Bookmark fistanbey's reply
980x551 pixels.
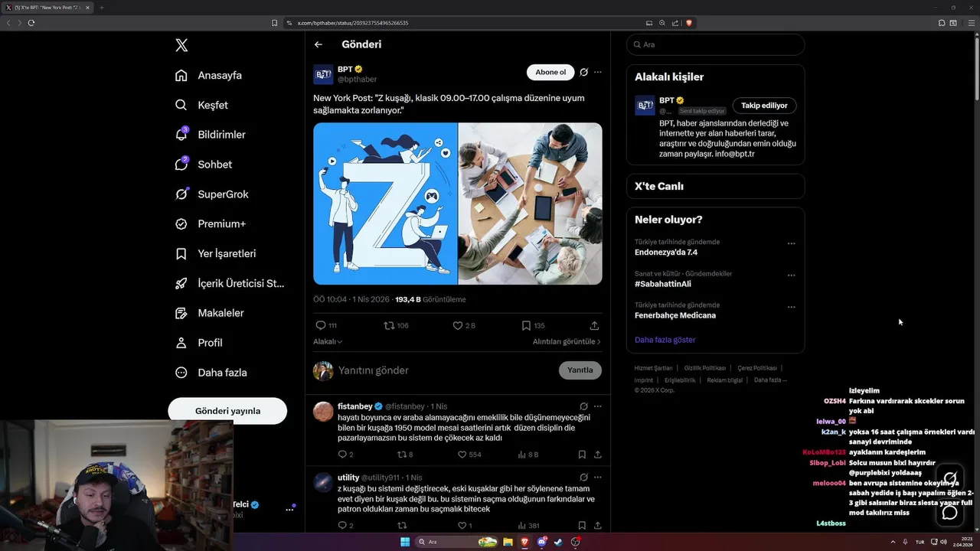point(582,455)
